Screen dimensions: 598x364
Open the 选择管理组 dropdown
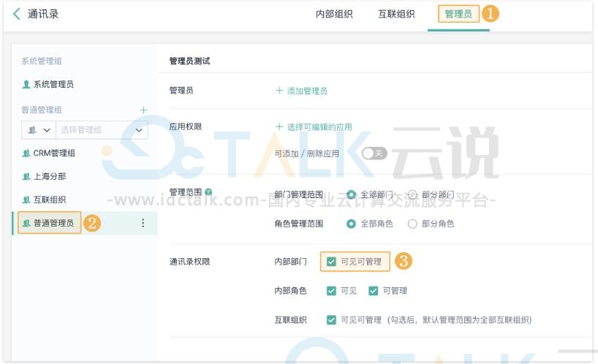point(102,130)
